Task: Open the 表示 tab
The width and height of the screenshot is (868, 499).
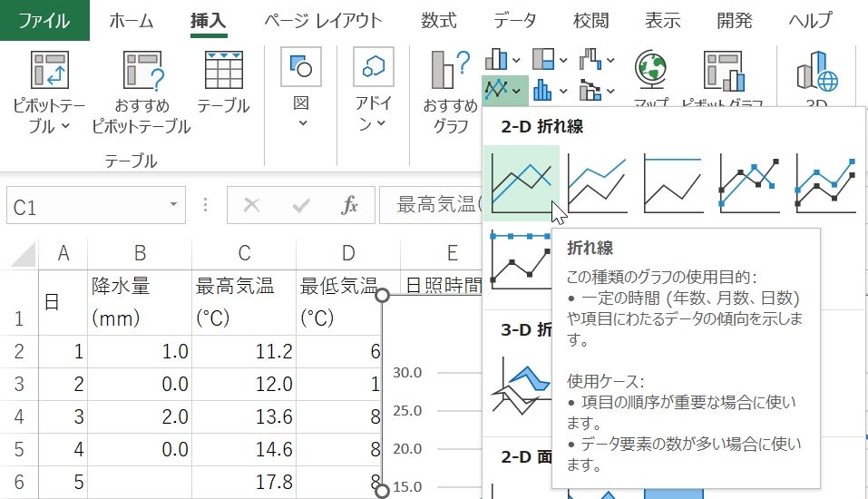Action: click(x=663, y=21)
